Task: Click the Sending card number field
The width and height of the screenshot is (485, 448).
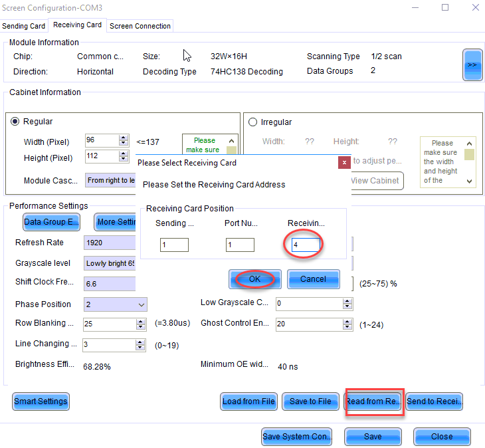Action: (x=174, y=245)
